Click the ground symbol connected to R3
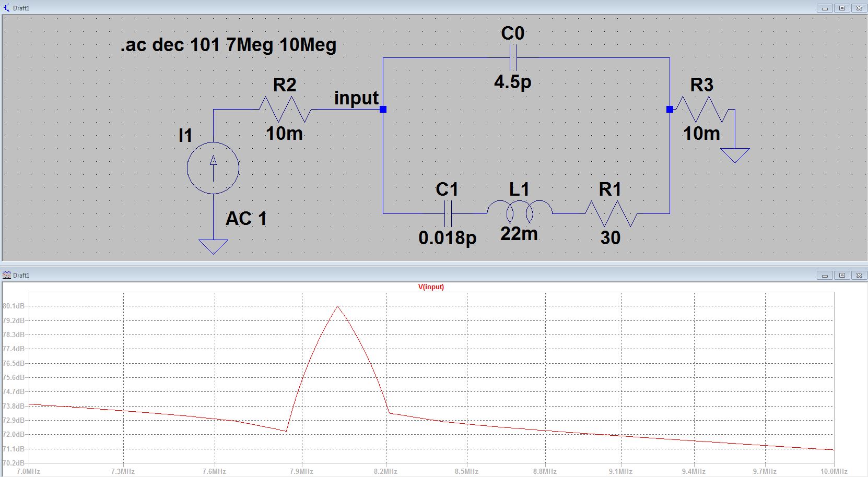The image size is (868, 477). [735, 154]
